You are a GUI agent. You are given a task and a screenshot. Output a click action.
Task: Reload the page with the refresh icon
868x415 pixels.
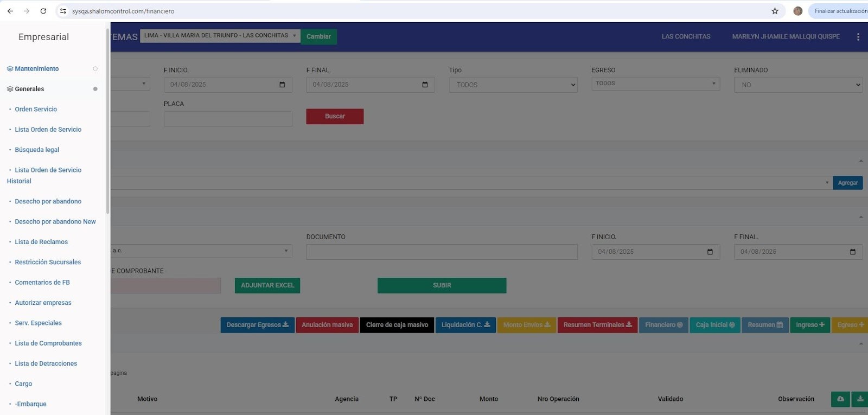click(x=43, y=11)
